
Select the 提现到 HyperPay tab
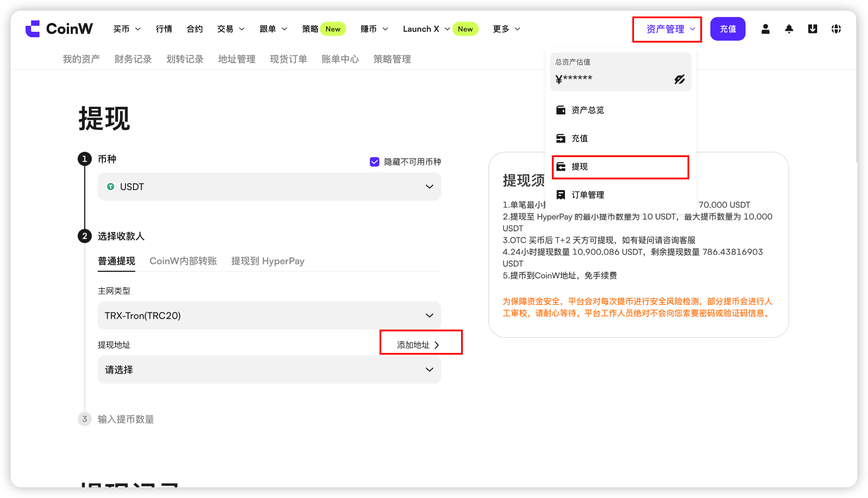(x=268, y=261)
